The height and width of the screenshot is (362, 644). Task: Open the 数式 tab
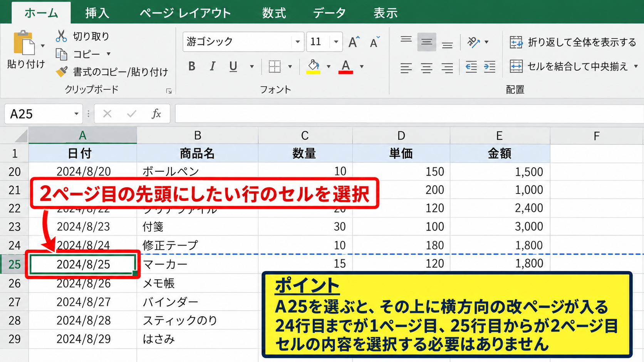pos(274,13)
